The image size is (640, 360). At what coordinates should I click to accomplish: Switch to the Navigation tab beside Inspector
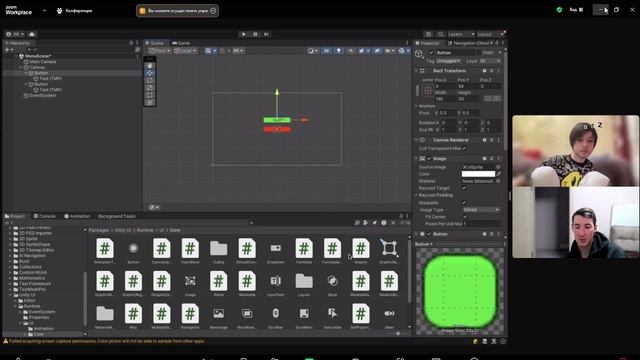pos(468,43)
